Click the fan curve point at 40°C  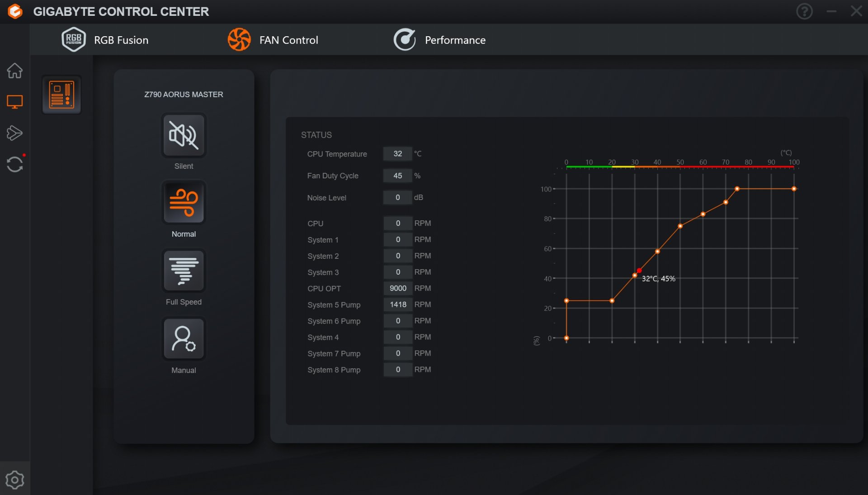coord(657,251)
